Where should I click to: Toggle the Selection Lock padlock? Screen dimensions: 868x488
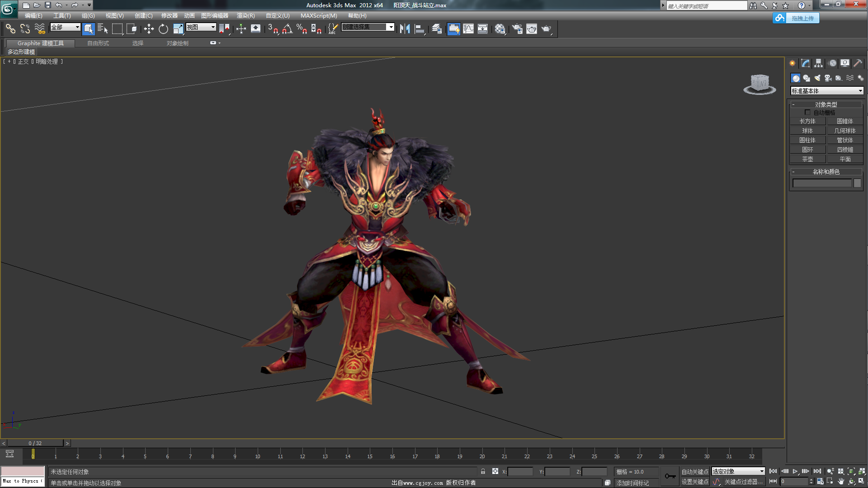coord(483,471)
